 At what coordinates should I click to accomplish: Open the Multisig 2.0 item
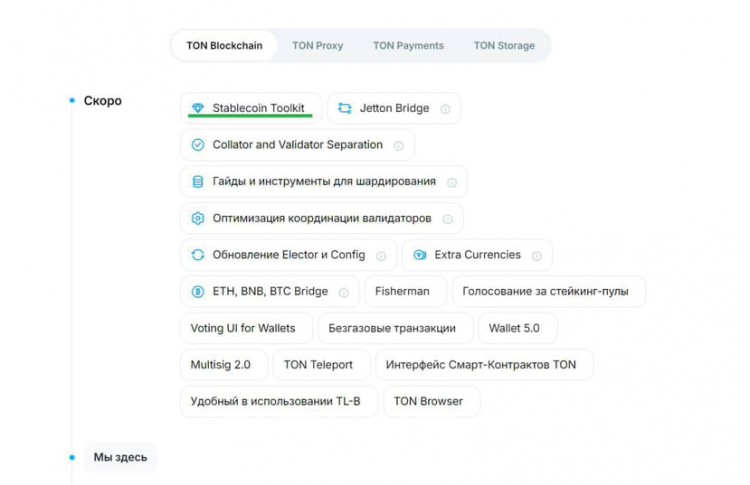click(224, 364)
